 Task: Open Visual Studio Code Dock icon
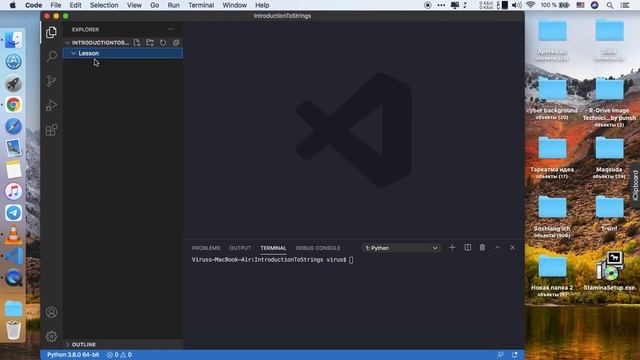pyautogui.click(x=13, y=256)
